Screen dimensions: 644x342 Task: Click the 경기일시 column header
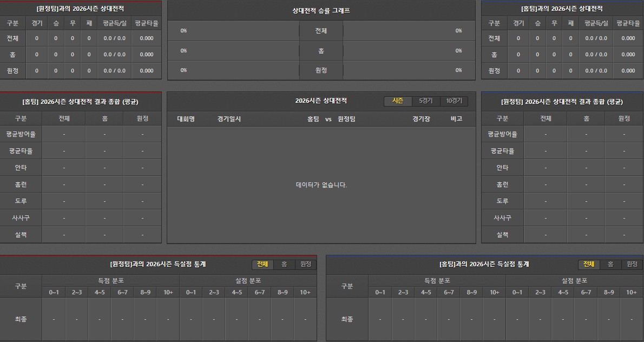pos(229,119)
